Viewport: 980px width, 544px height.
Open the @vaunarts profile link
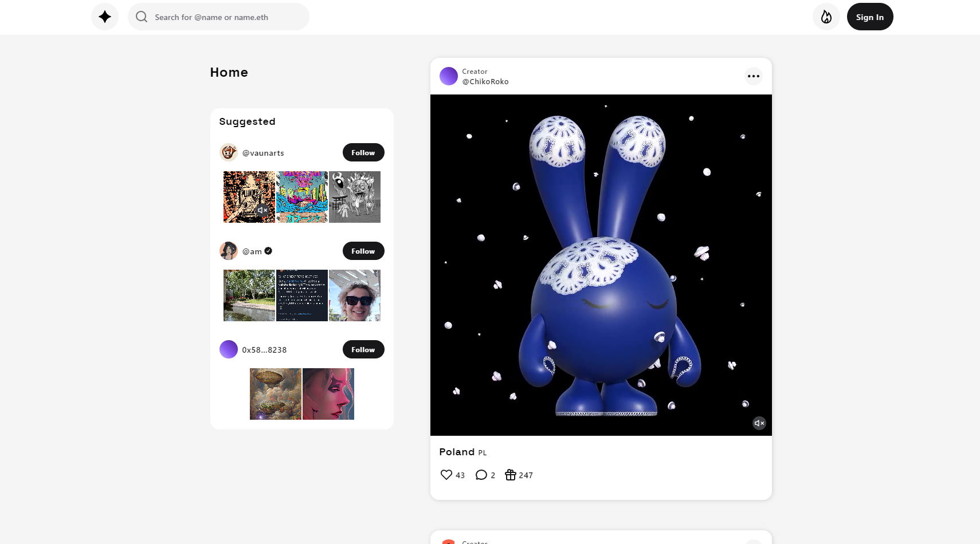point(263,153)
